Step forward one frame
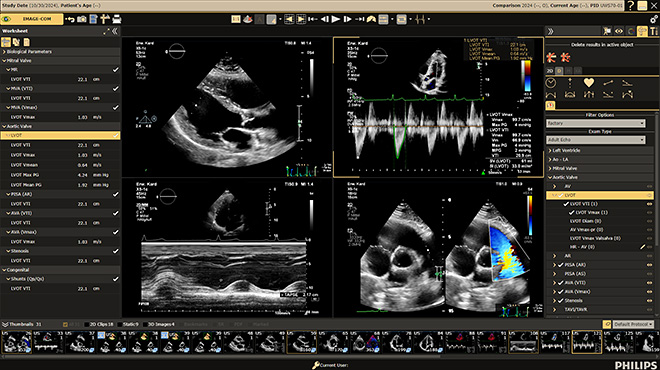This screenshot has height=370, width=660. (347, 19)
